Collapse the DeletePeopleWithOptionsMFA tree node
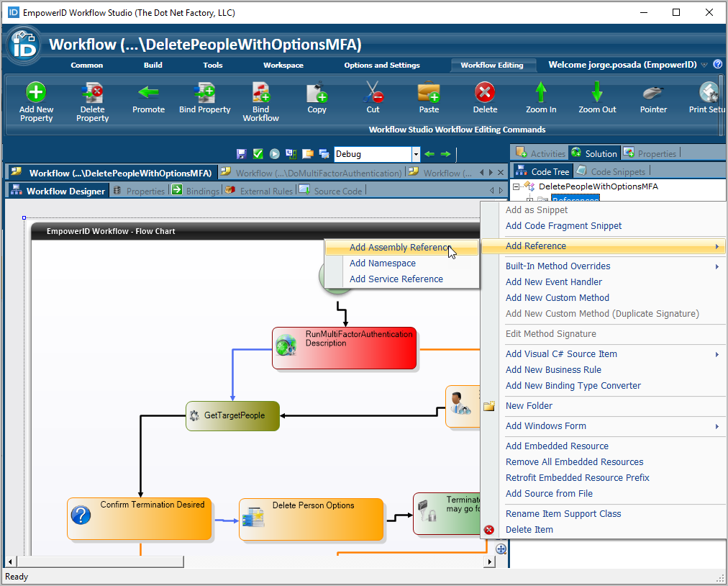The image size is (728, 586). point(517,186)
